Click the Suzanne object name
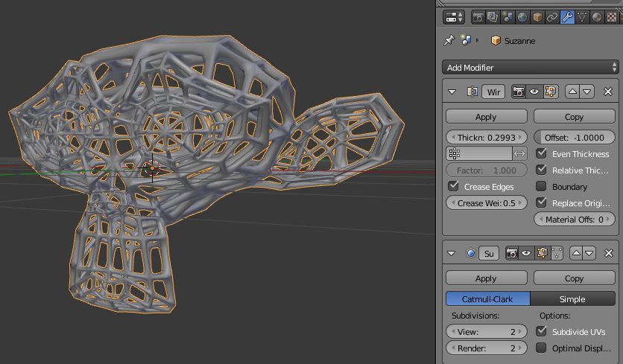The height and width of the screenshot is (364, 623). (519, 41)
